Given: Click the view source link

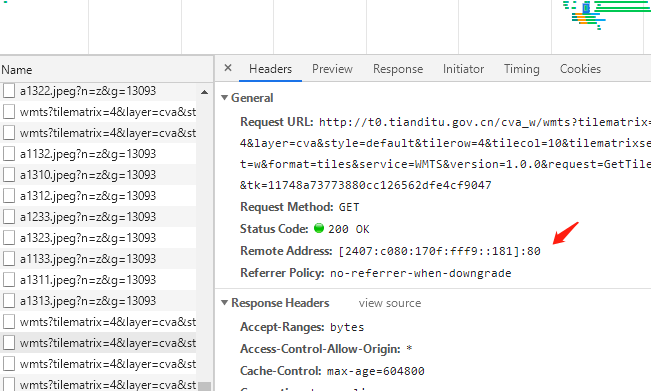Looking at the screenshot, I should point(390,303).
